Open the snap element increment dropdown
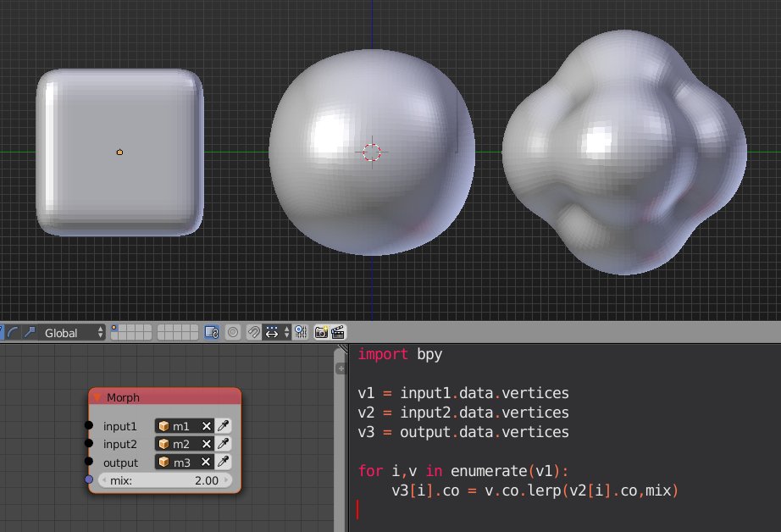 [277, 332]
